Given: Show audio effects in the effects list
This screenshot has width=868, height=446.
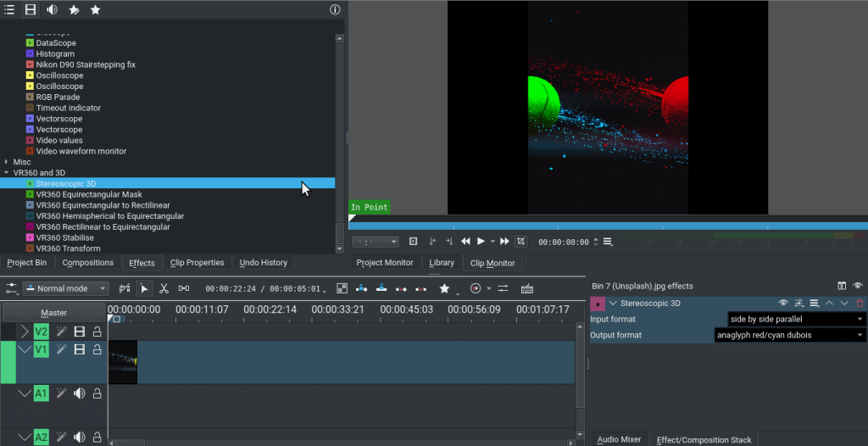Looking at the screenshot, I should (x=52, y=10).
